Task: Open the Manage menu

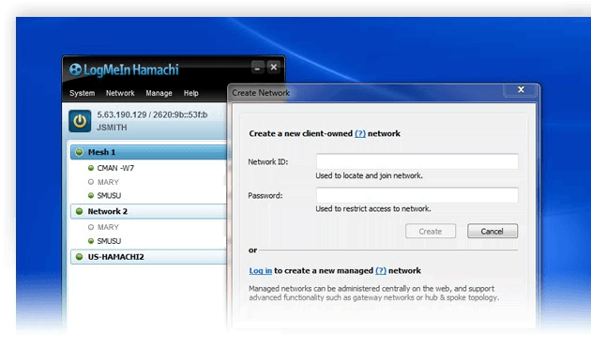Action: (159, 93)
